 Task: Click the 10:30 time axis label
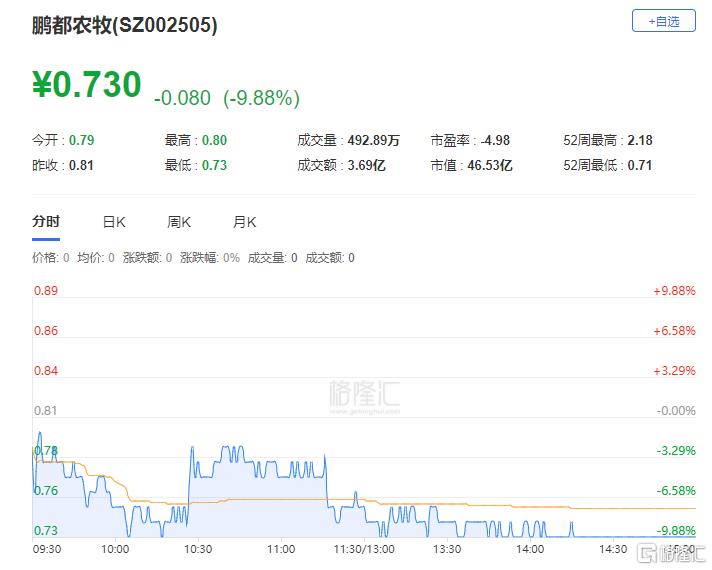pos(198,549)
